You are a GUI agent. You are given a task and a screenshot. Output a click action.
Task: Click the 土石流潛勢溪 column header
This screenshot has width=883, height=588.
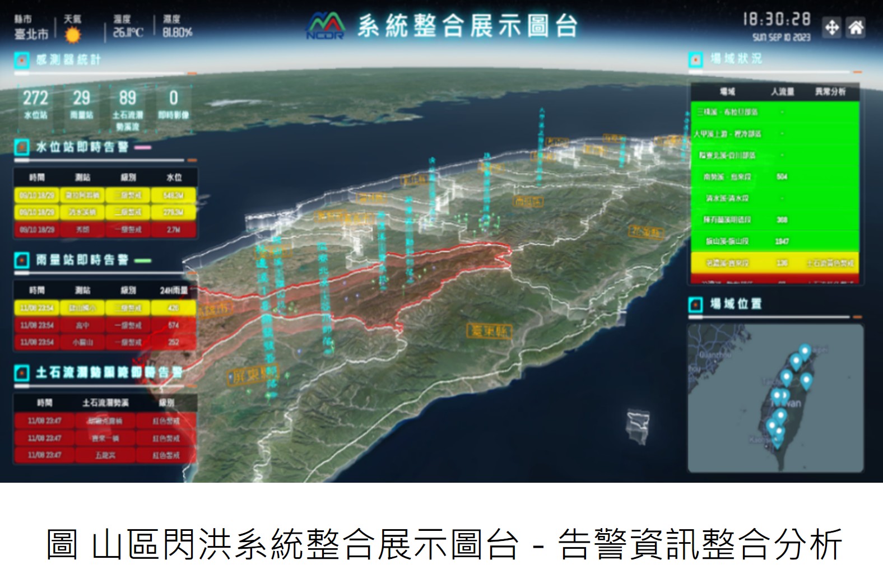tap(105, 403)
